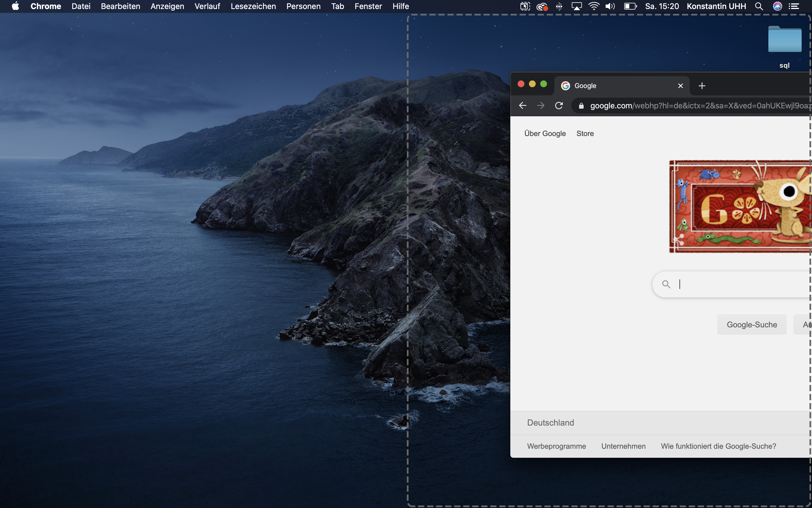
Task: Click the yellow minimize window button
Action: tap(532, 84)
